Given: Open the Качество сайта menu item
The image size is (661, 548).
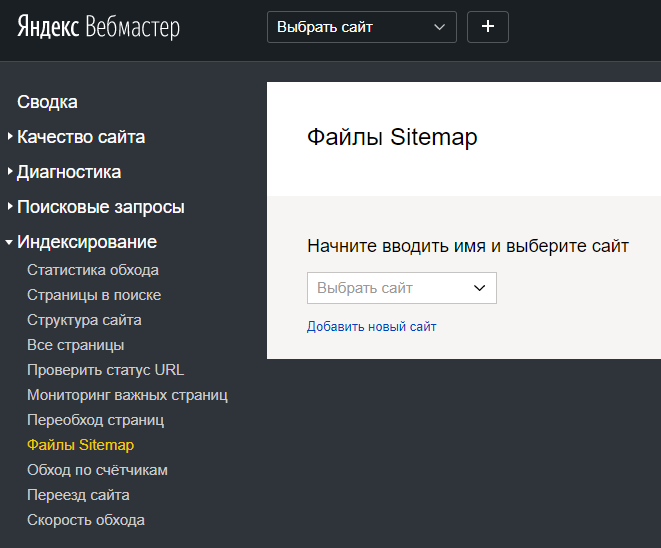Looking at the screenshot, I should coord(81,137).
